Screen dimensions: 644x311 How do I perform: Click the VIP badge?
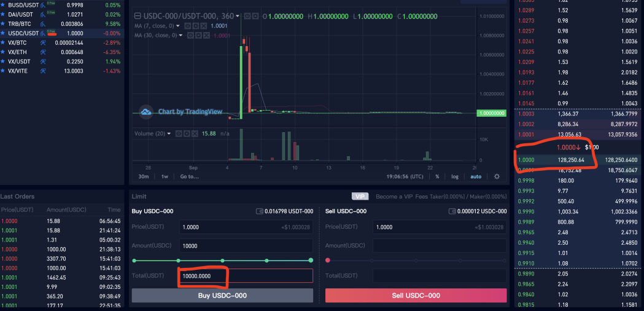[360, 197]
